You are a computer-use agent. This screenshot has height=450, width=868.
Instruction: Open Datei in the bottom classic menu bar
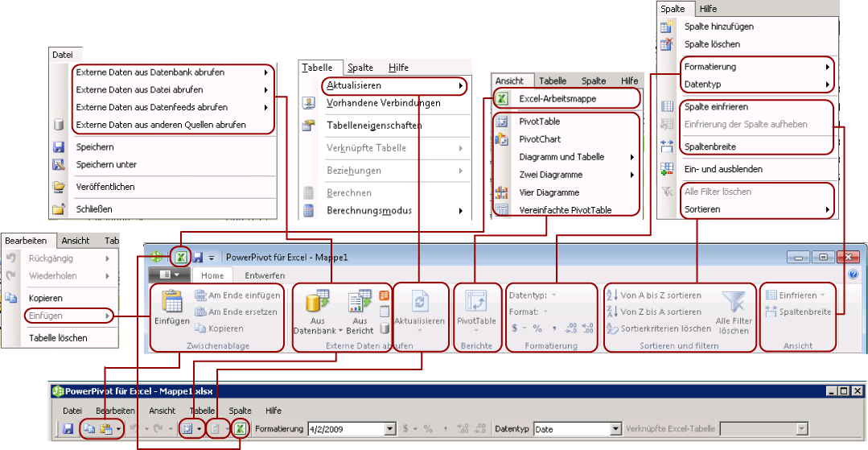(72, 411)
